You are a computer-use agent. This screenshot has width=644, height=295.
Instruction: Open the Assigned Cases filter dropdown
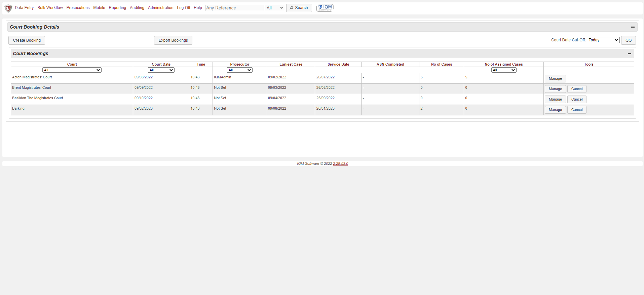tap(503, 70)
